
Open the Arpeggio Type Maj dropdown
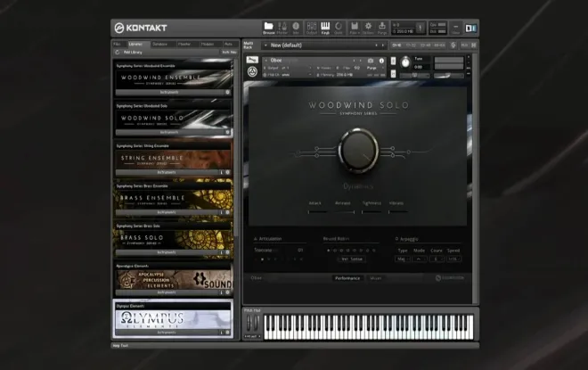[x=403, y=259]
